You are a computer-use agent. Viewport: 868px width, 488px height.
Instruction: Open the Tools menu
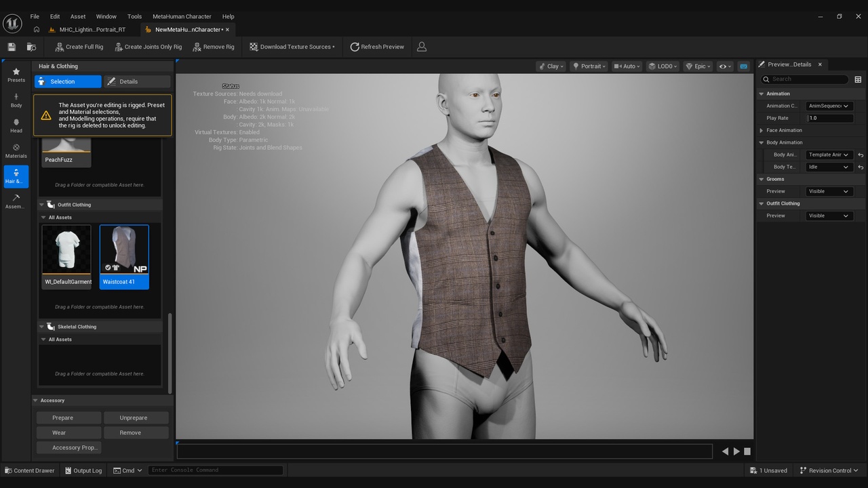134,16
